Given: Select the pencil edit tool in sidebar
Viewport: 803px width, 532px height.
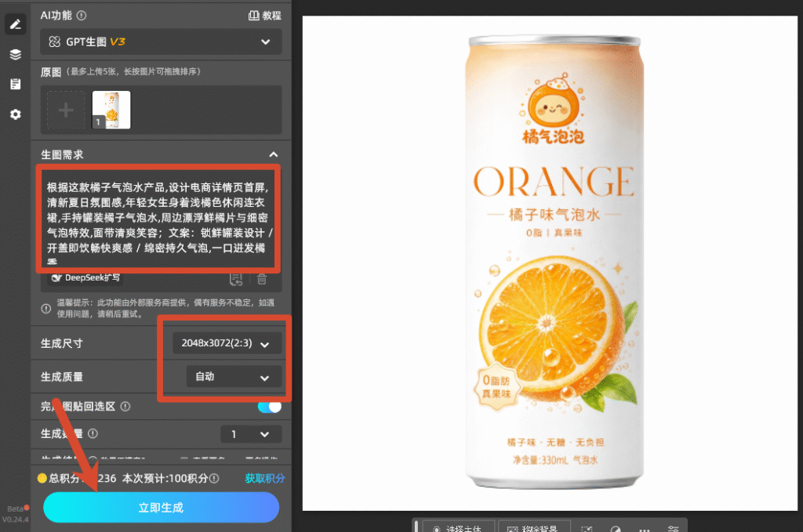Looking at the screenshot, I should (x=16, y=24).
